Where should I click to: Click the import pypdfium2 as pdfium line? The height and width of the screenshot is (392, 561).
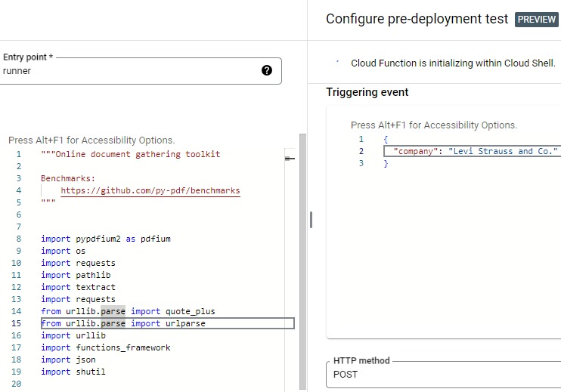pyautogui.click(x=106, y=239)
